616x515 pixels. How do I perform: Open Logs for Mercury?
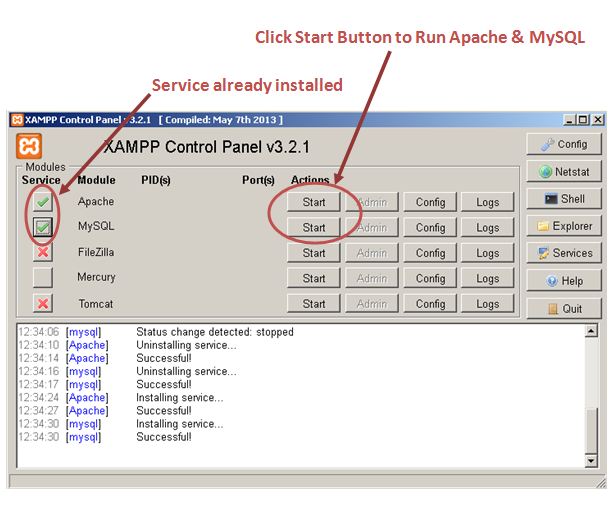coord(488,278)
